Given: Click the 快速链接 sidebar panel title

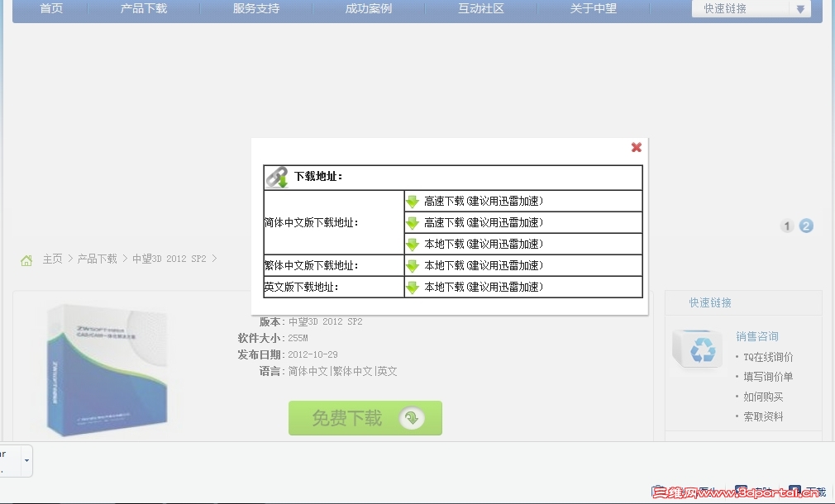Looking at the screenshot, I should [710, 303].
